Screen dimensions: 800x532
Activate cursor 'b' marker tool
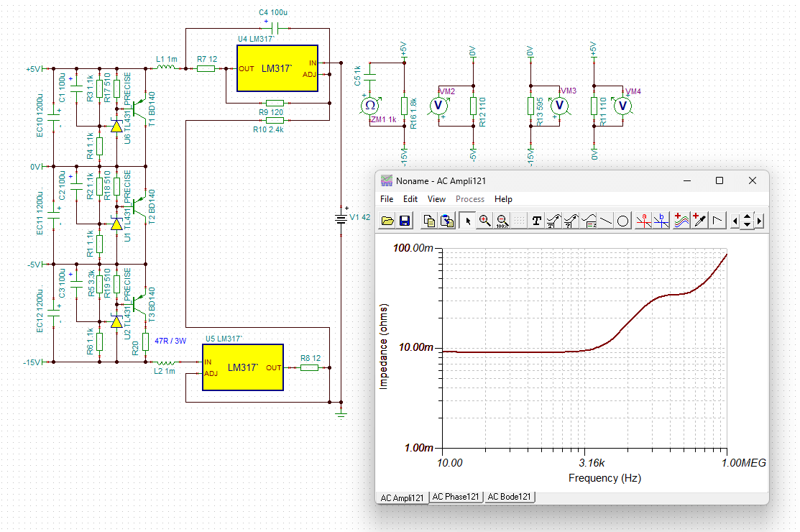point(661,221)
